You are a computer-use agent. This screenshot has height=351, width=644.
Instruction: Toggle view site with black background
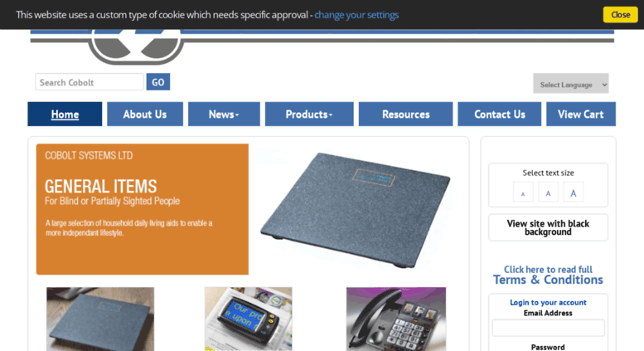[548, 227]
